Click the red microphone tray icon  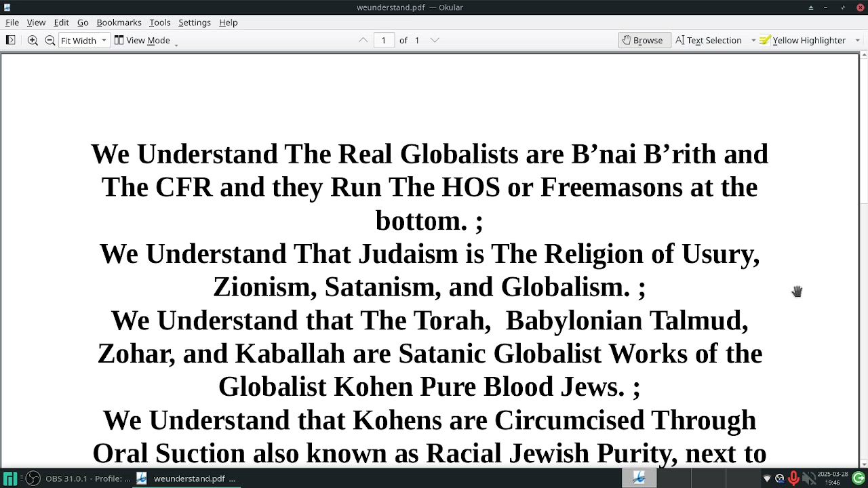pyautogui.click(x=793, y=479)
